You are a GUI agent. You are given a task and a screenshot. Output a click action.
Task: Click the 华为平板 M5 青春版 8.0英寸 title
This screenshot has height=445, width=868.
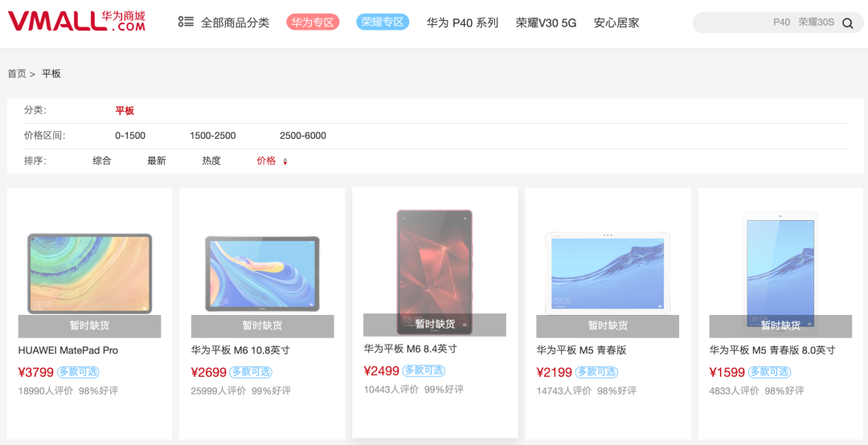(x=772, y=350)
